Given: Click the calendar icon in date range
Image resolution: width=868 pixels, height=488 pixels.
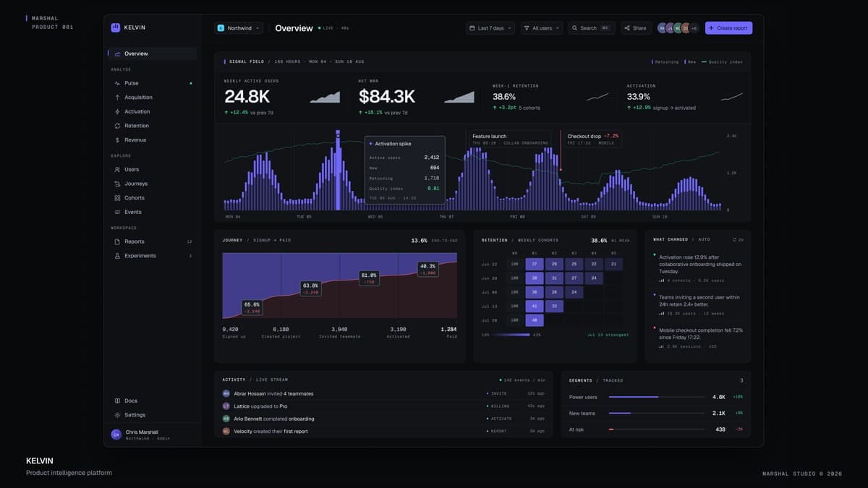Looking at the screenshot, I should point(473,28).
